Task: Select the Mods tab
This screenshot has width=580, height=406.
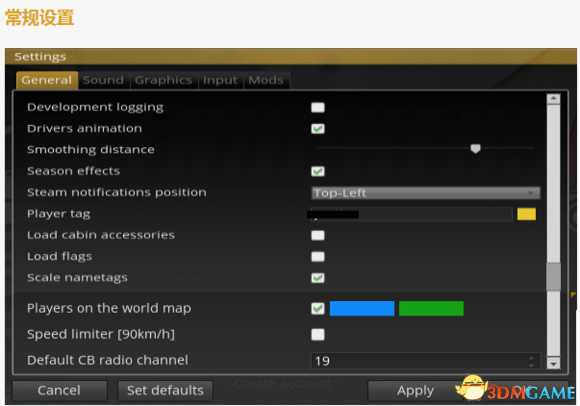Action: point(266,80)
